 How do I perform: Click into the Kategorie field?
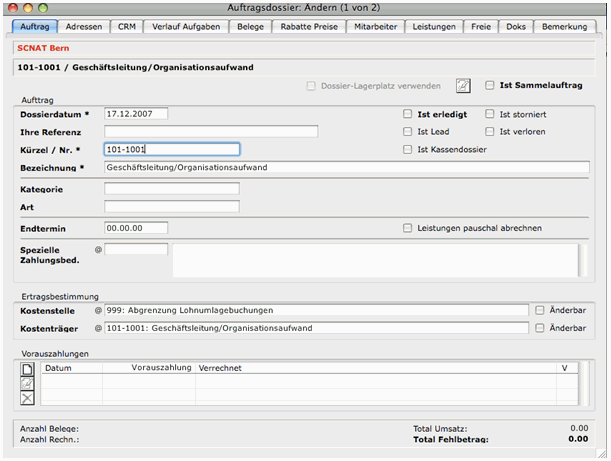(172, 188)
